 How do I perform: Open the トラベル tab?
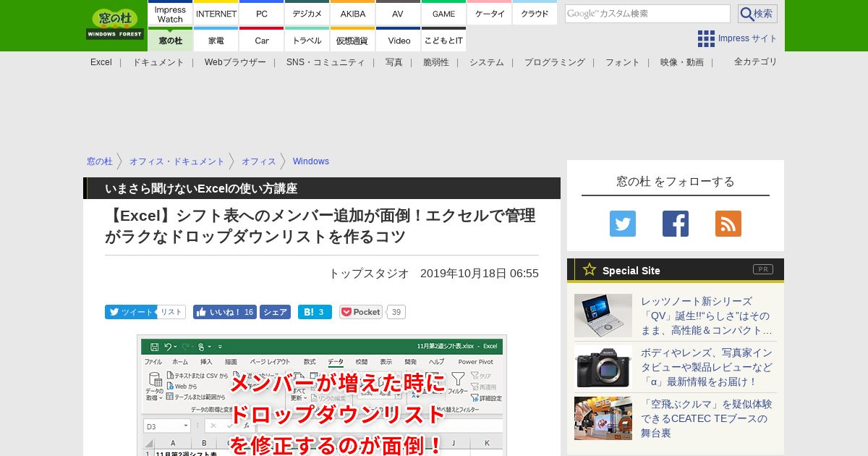click(x=307, y=40)
